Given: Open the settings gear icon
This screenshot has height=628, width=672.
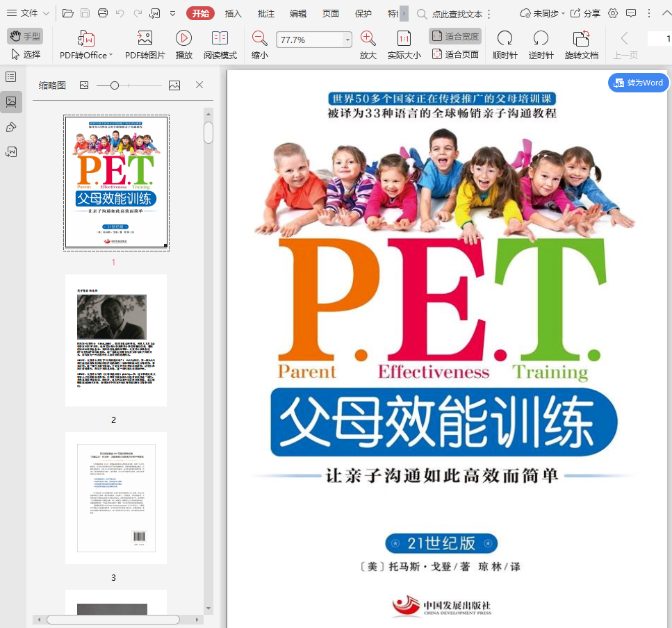Looking at the screenshot, I should 613,14.
